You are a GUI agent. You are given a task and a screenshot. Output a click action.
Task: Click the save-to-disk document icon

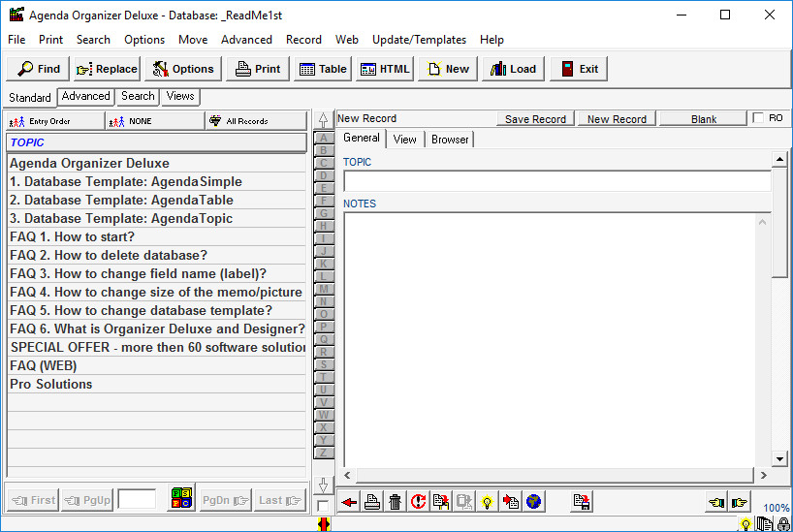[x=582, y=502]
